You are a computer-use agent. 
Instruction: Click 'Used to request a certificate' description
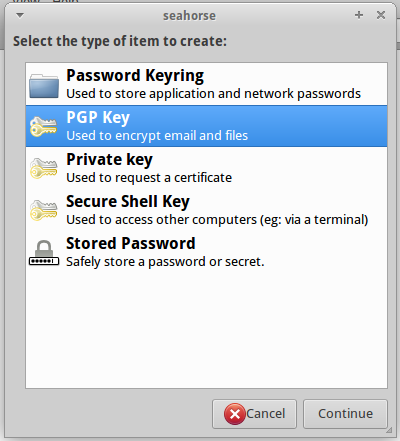coord(149,178)
